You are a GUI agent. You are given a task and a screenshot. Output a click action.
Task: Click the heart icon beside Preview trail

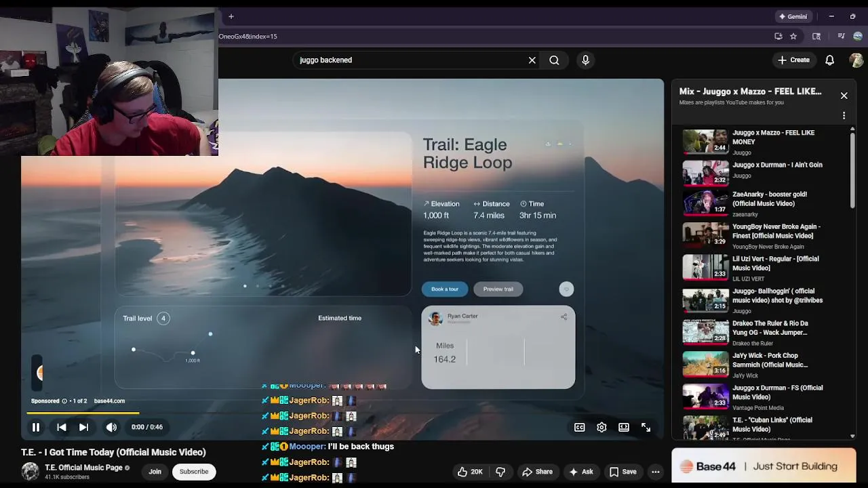566,289
